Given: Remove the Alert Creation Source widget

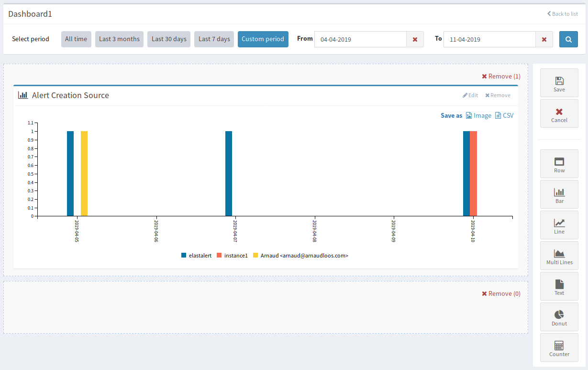Looking at the screenshot, I should pos(498,95).
